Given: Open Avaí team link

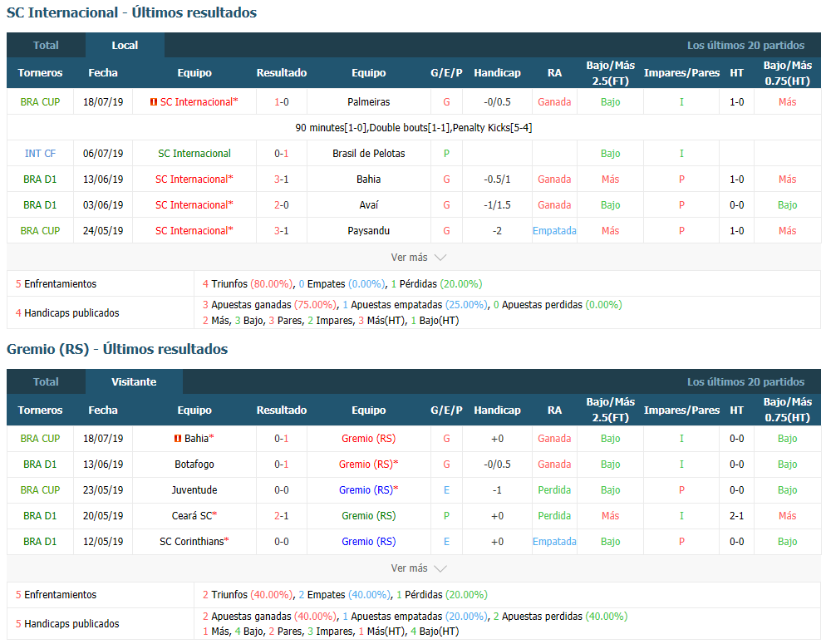Looking at the screenshot, I should pos(369,205).
